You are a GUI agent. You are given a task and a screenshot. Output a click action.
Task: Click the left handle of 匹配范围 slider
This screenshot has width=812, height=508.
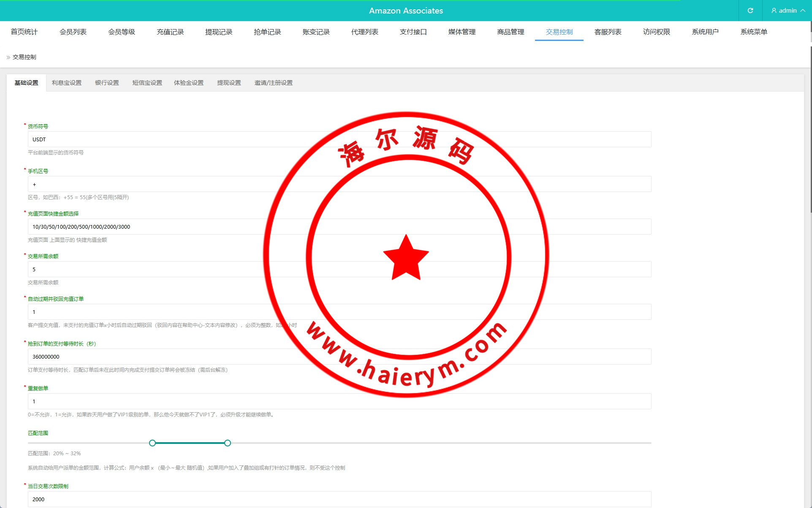click(x=152, y=443)
